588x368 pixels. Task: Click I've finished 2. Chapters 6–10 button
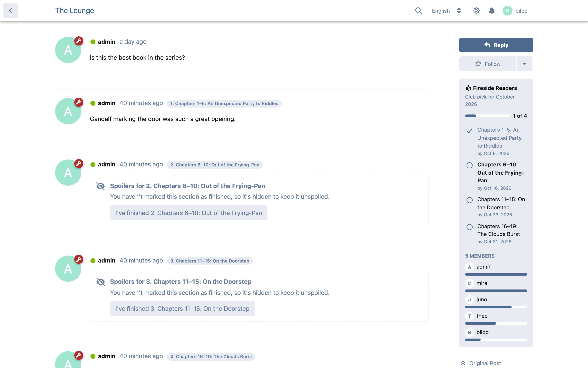point(189,213)
